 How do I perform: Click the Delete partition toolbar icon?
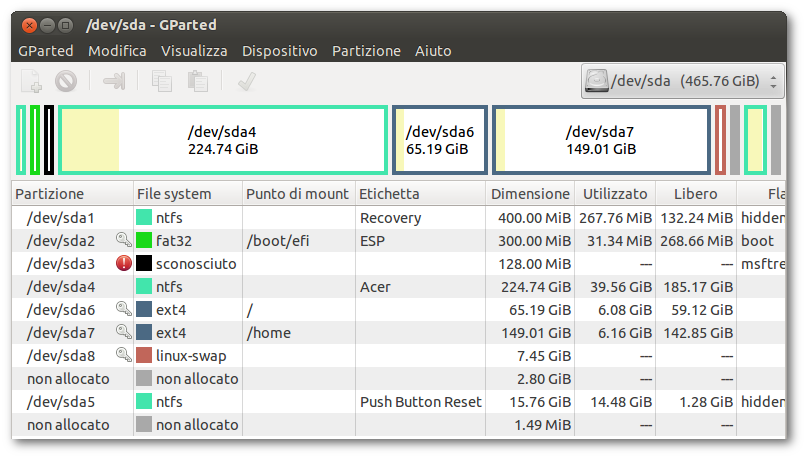pos(66,81)
